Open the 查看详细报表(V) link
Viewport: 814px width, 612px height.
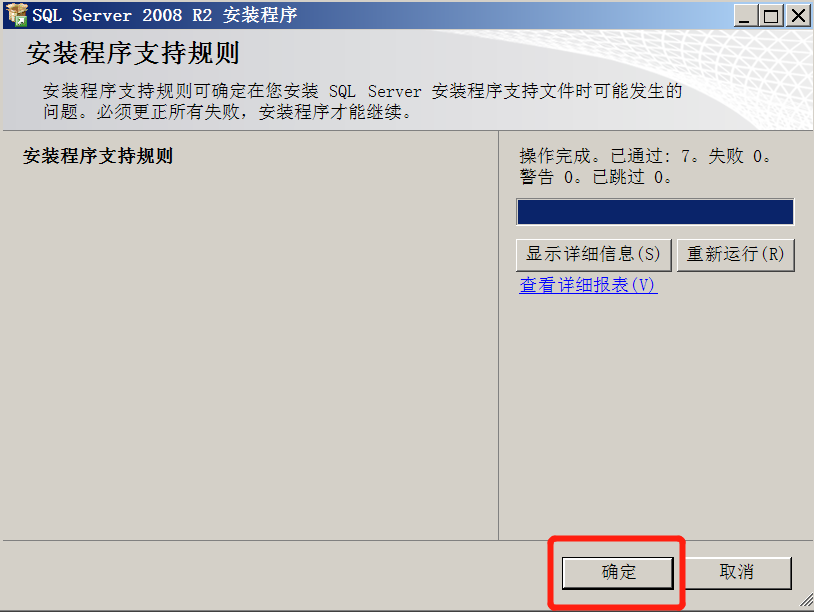[588, 285]
